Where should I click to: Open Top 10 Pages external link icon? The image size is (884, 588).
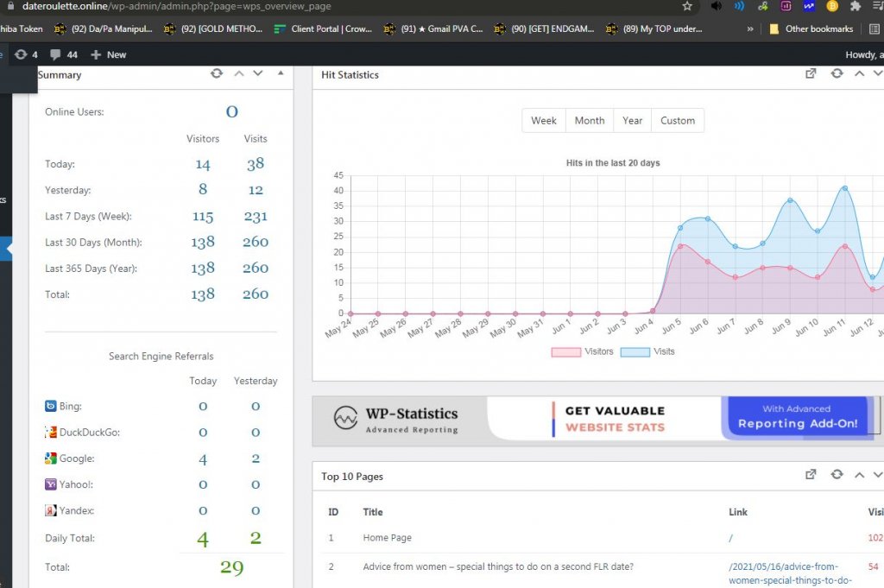coord(811,475)
